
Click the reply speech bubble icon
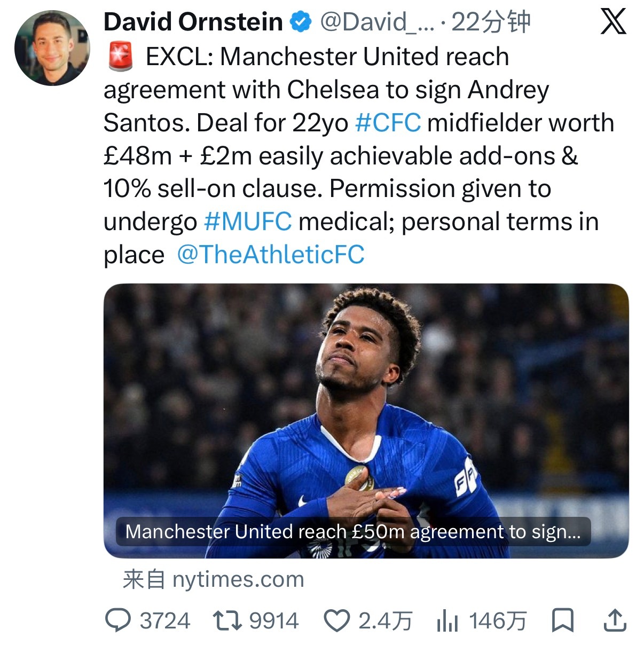point(118,620)
